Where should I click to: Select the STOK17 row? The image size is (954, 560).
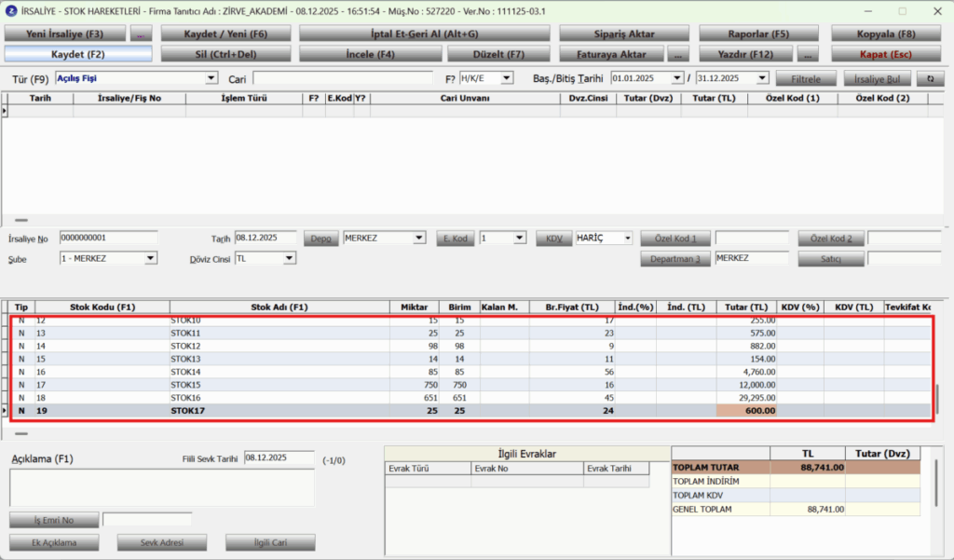[470, 411]
